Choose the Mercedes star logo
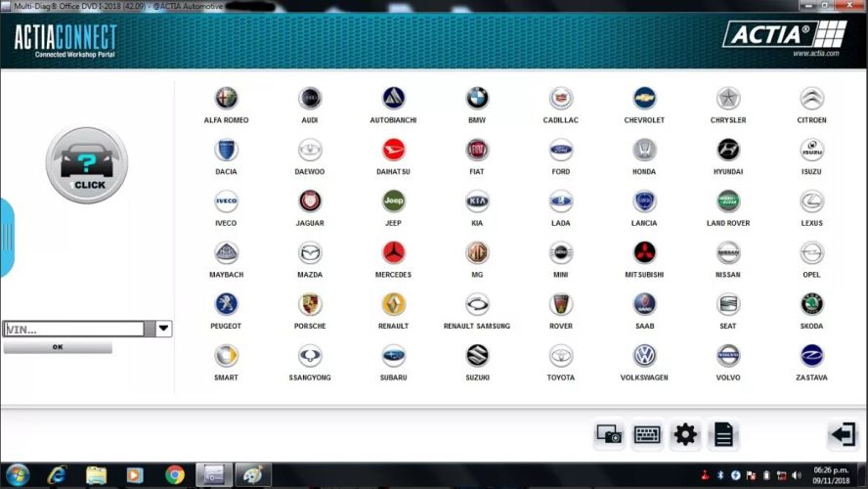This screenshot has width=868, height=489. pos(394,253)
